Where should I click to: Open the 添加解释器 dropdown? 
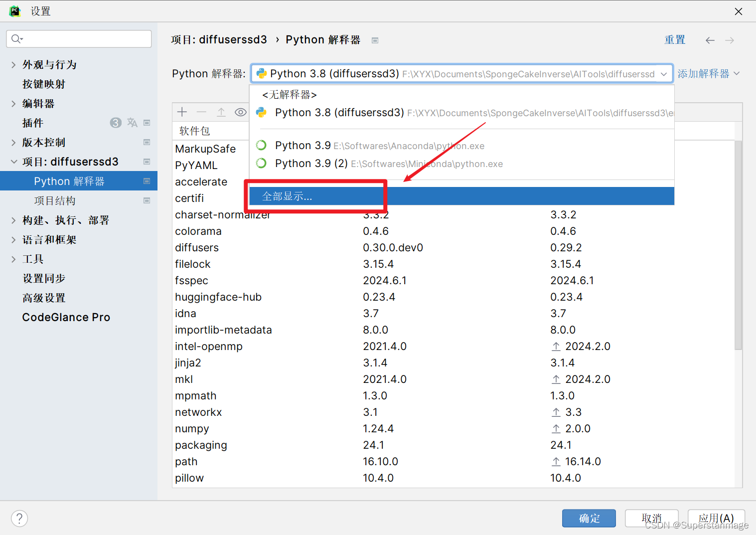[x=708, y=74]
